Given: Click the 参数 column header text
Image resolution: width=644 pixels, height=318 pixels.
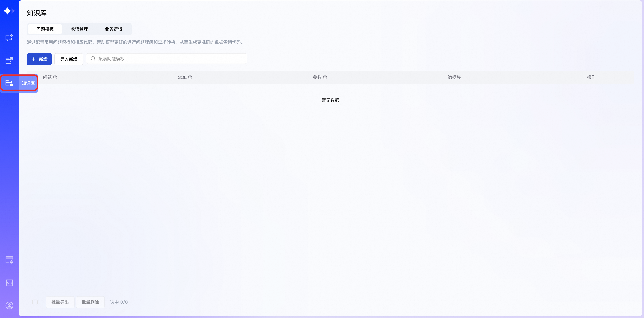Looking at the screenshot, I should click(317, 77).
